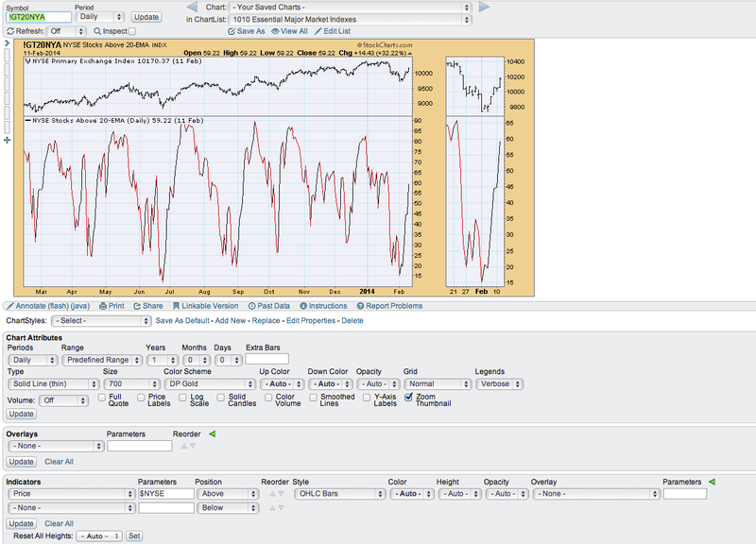The height and width of the screenshot is (544, 756).
Task: Click green arrow beside Indicators Parameters
Action: pyautogui.click(x=712, y=482)
